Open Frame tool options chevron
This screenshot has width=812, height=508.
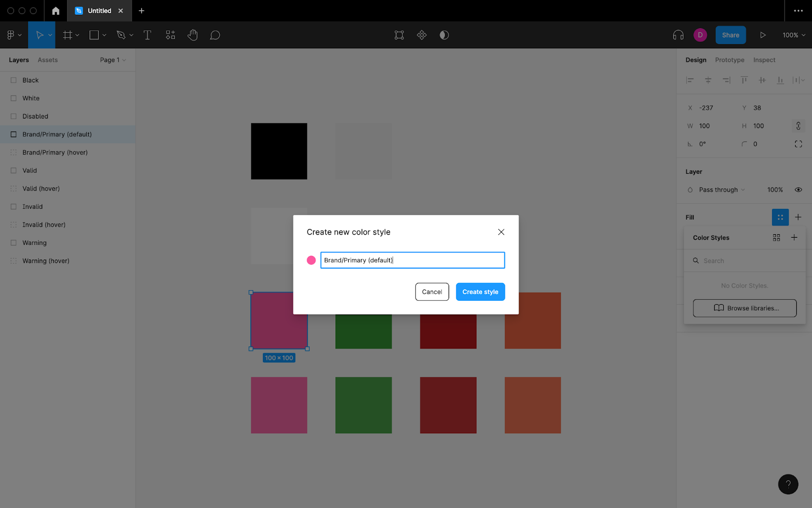coord(77,35)
